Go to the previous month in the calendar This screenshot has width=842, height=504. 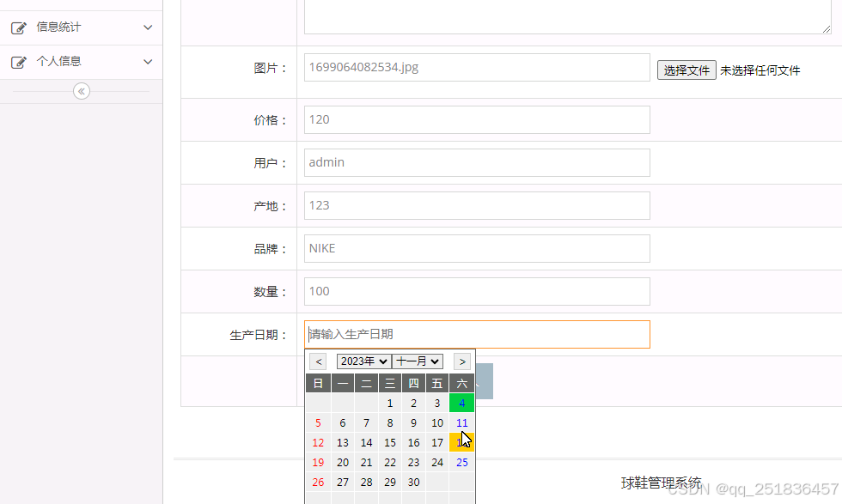[x=319, y=361]
